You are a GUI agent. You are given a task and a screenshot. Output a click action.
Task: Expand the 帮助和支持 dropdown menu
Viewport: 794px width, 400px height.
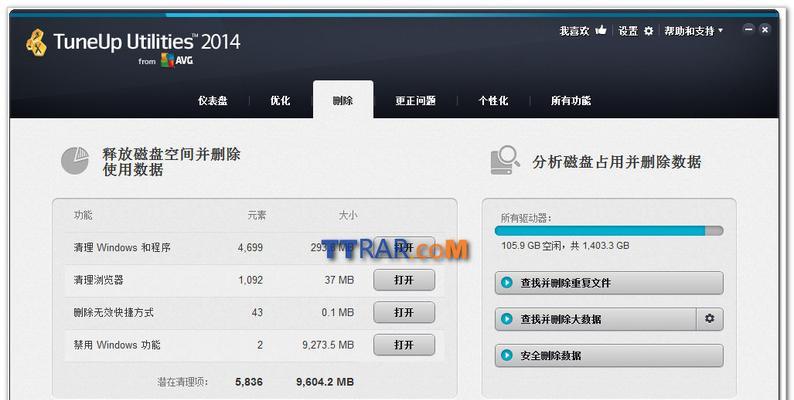pyautogui.click(x=694, y=31)
